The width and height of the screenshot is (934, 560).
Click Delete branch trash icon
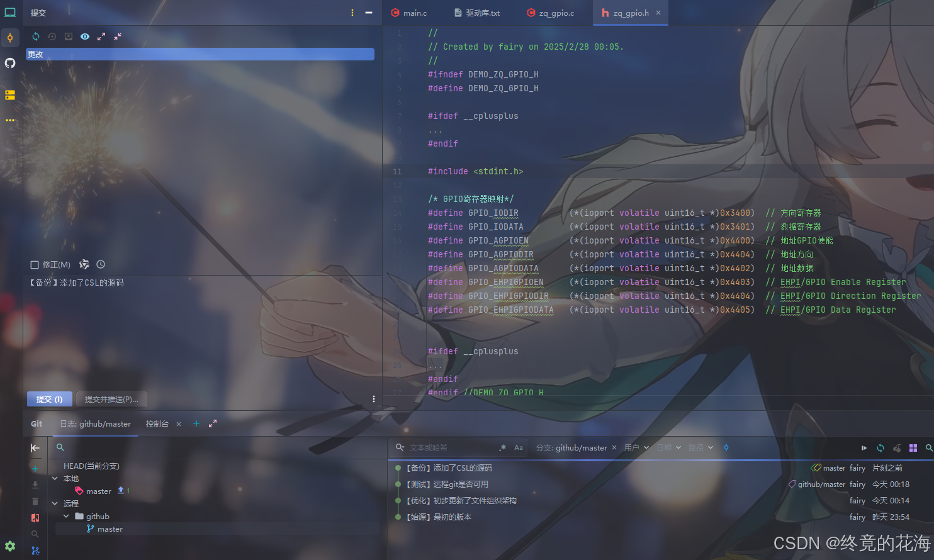35,501
